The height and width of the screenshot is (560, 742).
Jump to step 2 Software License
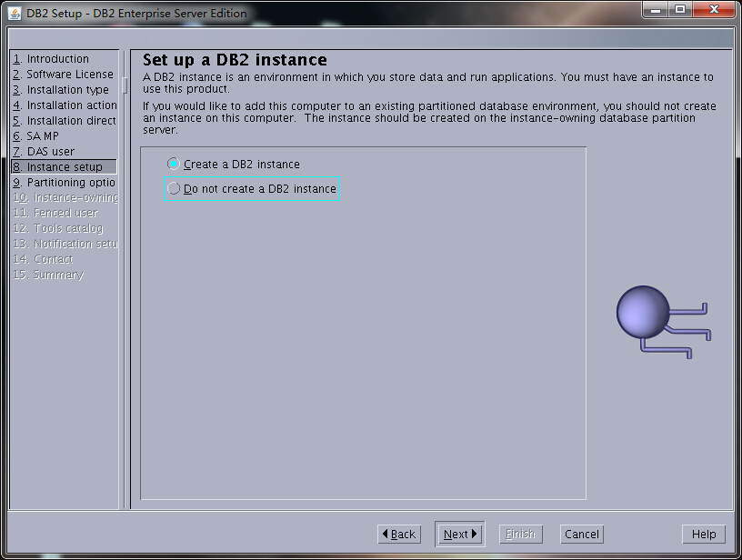(65, 75)
